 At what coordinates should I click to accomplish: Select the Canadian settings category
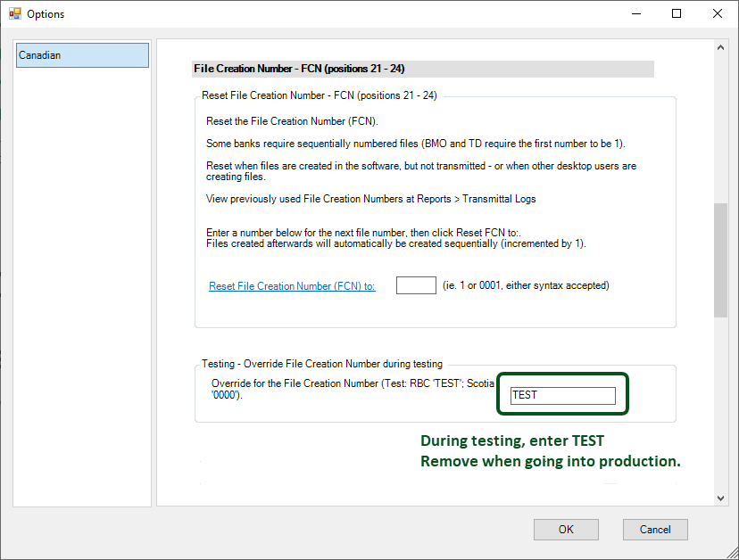click(81, 54)
